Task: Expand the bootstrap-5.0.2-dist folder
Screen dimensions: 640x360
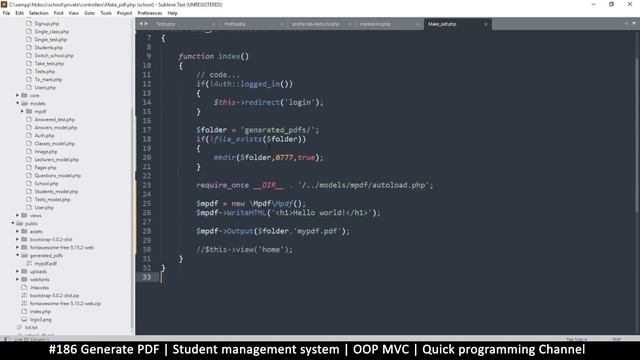Action: click(x=18, y=240)
